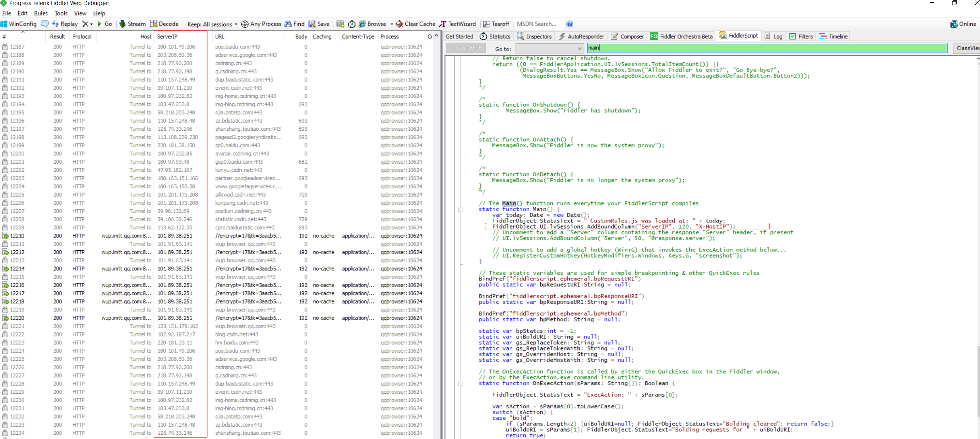
Task: Open the Rules menu
Action: click(41, 13)
